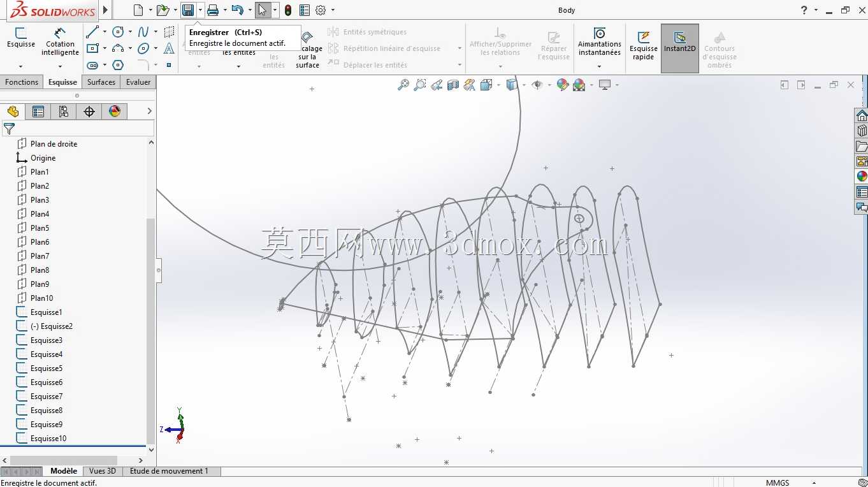Select Origine in the feature tree

[x=43, y=158]
